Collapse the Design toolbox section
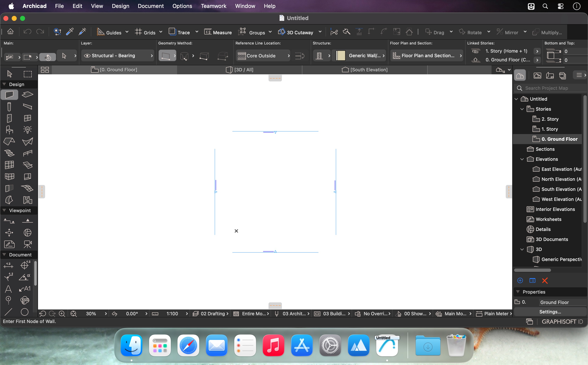This screenshot has height=365, width=588. [x=4, y=84]
